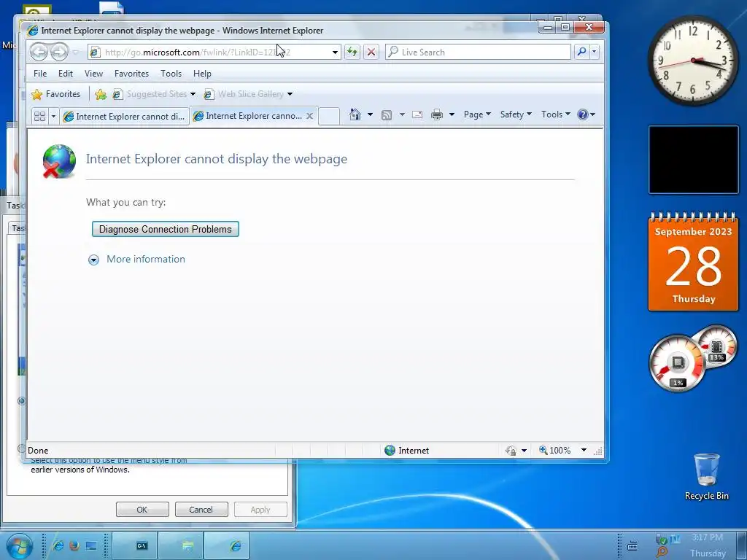Click the Internet security zone in status bar
The image size is (747, 560).
pyautogui.click(x=406, y=450)
